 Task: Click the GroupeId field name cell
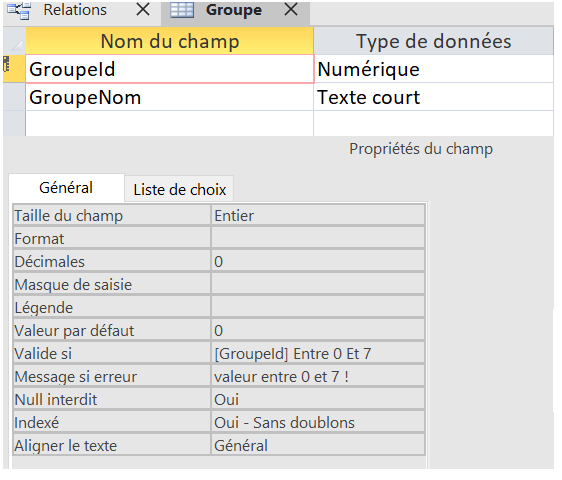click(x=170, y=69)
